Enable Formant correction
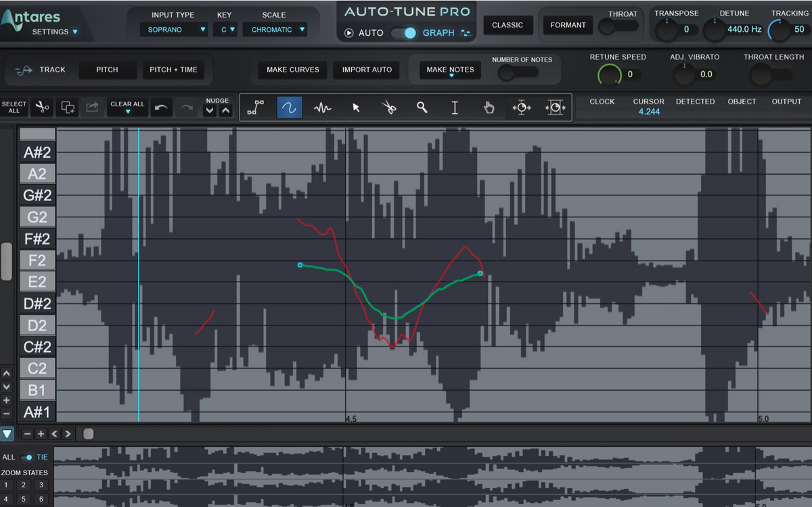The image size is (812, 507). coord(568,25)
